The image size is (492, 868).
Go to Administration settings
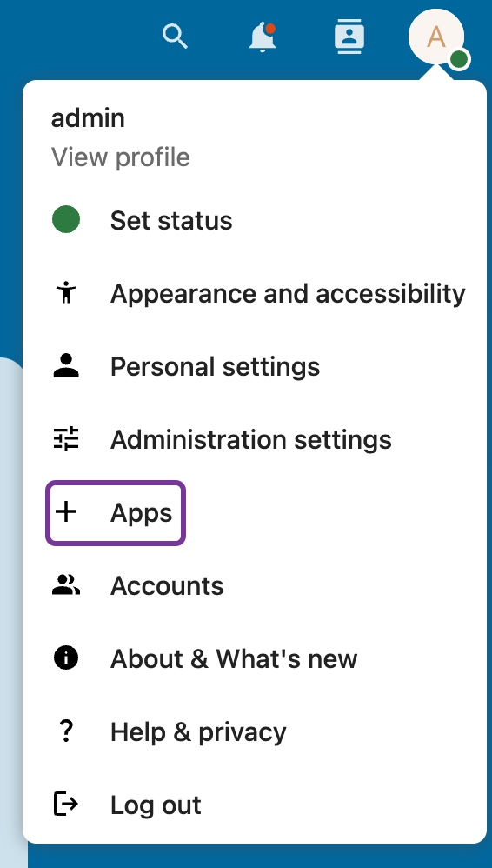click(x=255, y=439)
